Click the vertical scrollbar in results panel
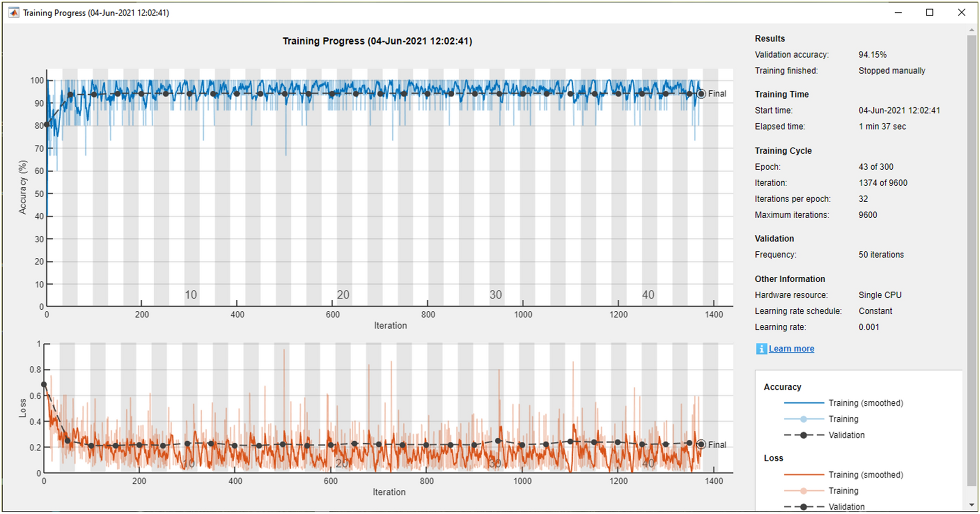980x514 pixels. pos(971,260)
